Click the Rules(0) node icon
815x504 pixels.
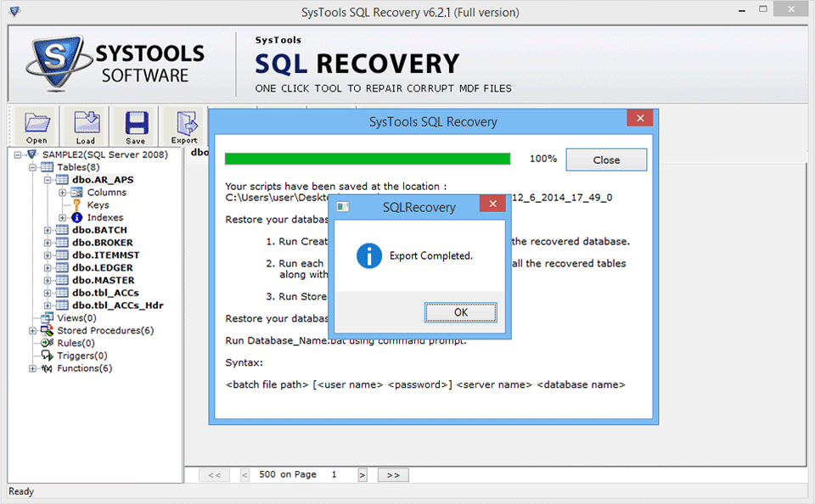[x=45, y=343]
